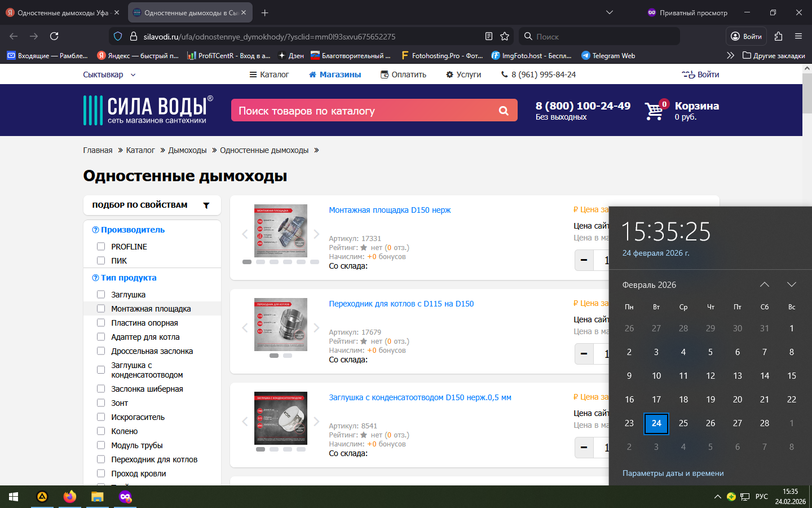
Task: Open the private browsing Firefox taskbar icon
Action: coord(125,497)
